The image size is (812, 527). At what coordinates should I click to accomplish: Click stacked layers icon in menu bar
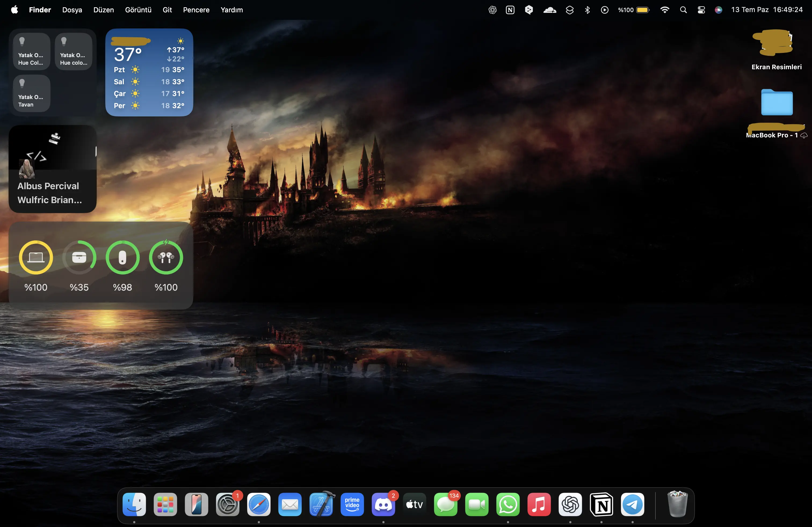coord(570,10)
